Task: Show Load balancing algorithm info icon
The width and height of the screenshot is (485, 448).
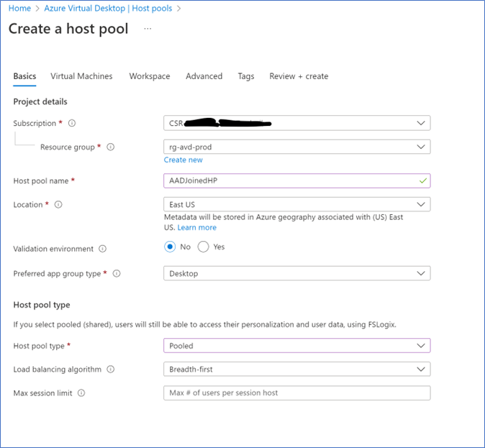Action: click(110, 369)
